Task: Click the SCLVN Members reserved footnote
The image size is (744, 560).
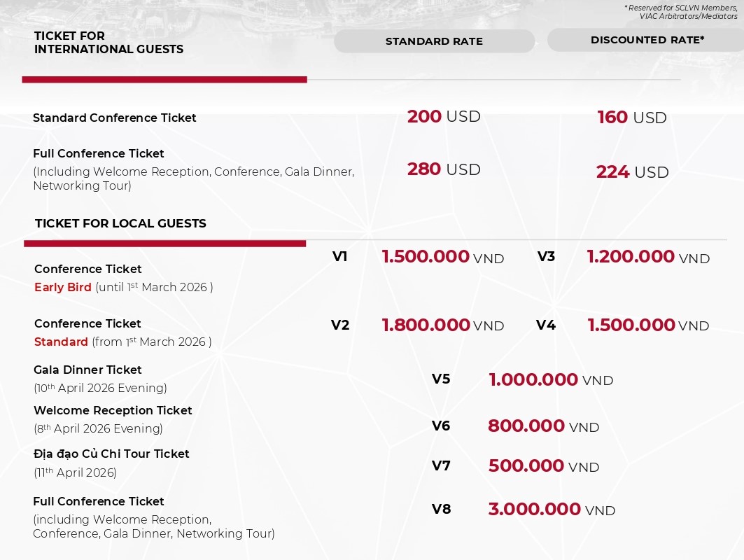Action: 680,11
